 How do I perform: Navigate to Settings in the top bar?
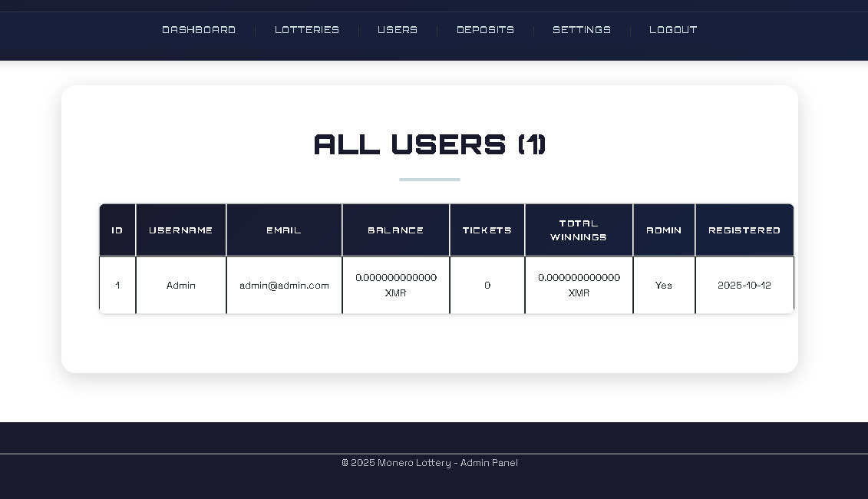[x=582, y=30]
